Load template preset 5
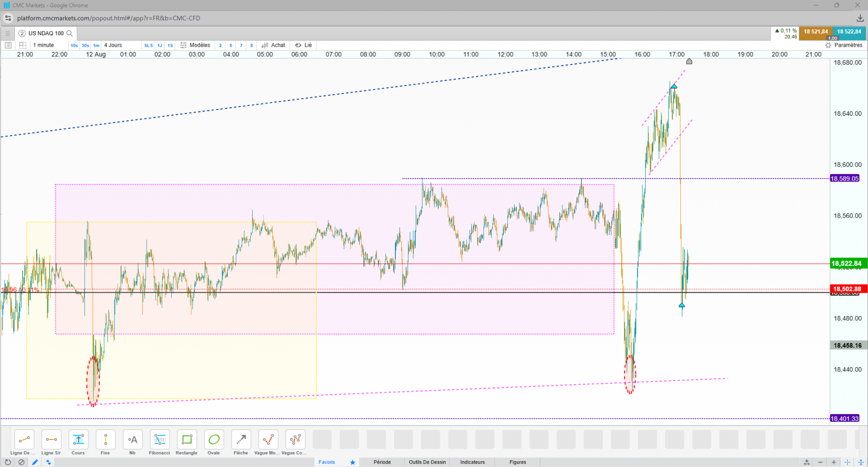868x467 pixels. point(231,45)
